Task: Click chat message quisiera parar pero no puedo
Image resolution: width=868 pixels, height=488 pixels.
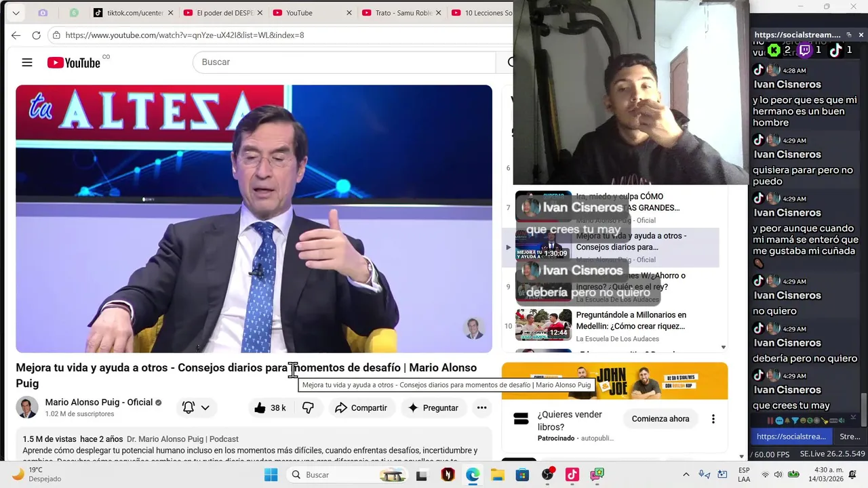Action: click(x=802, y=176)
